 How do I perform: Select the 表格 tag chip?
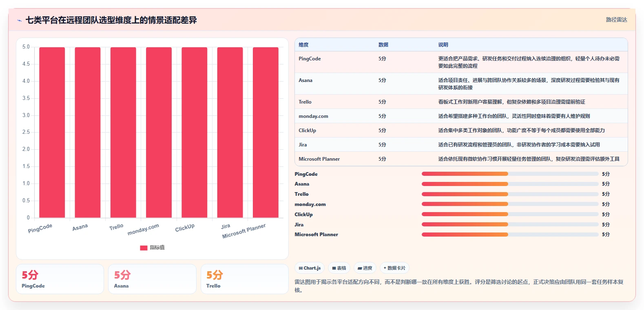pyautogui.click(x=339, y=268)
